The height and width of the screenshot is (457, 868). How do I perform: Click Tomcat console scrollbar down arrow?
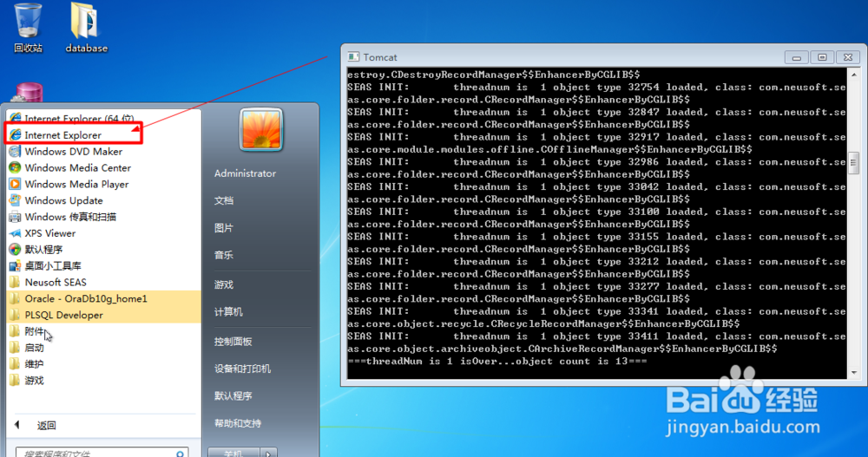853,373
